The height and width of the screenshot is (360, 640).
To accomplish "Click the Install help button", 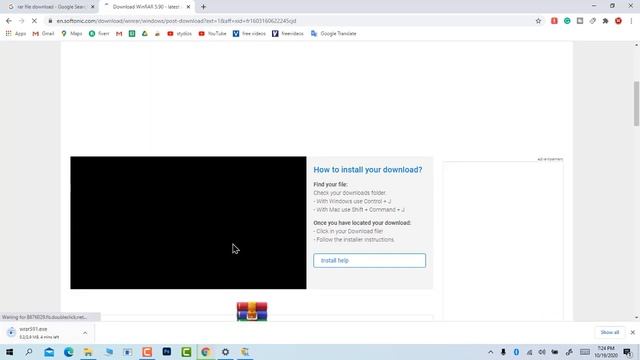I will 369,260.
